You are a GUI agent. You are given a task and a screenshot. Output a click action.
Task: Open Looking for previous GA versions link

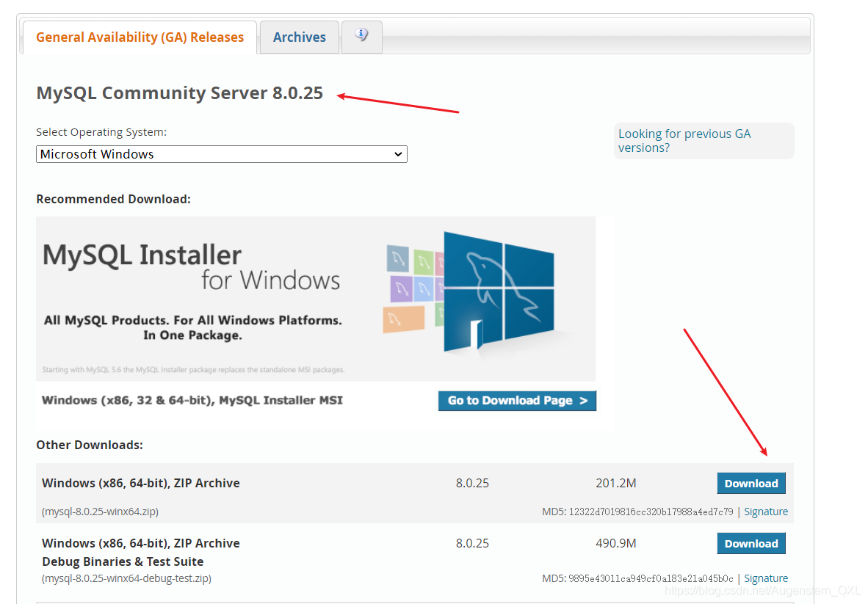[x=684, y=140]
